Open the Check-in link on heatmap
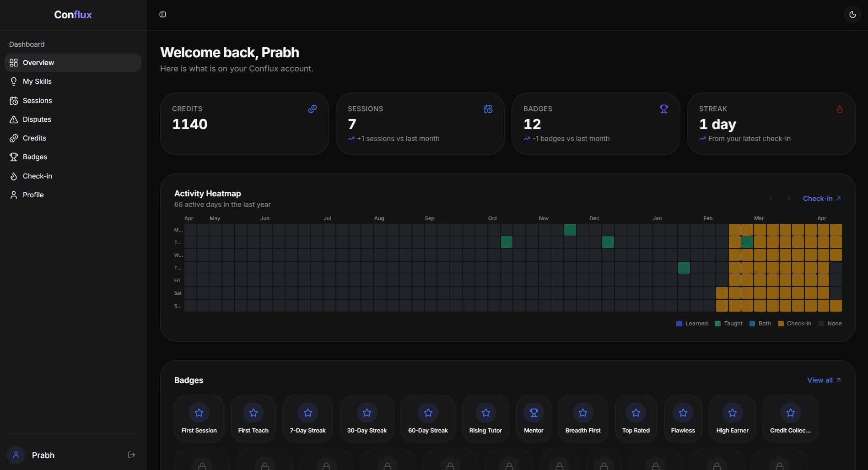The height and width of the screenshot is (470, 868). coord(822,199)
